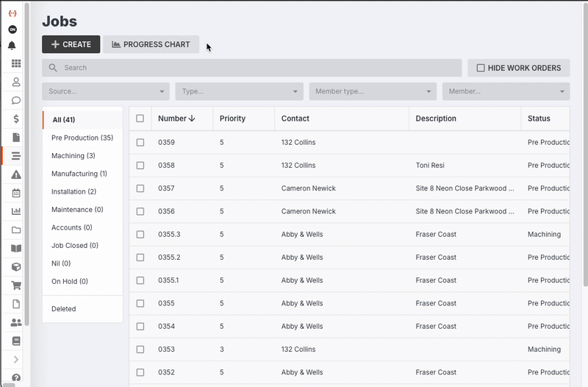Open the team users icon in sidebar

(x=15, y=322)
